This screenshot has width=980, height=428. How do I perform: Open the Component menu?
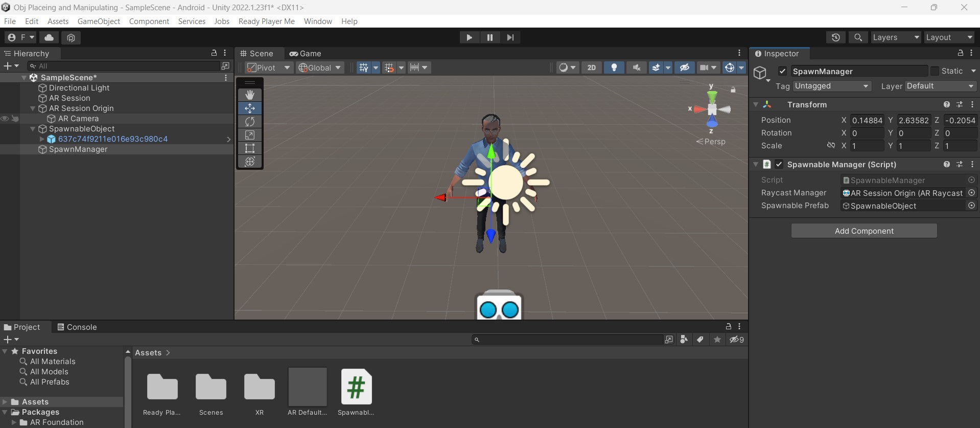(149, 21)
